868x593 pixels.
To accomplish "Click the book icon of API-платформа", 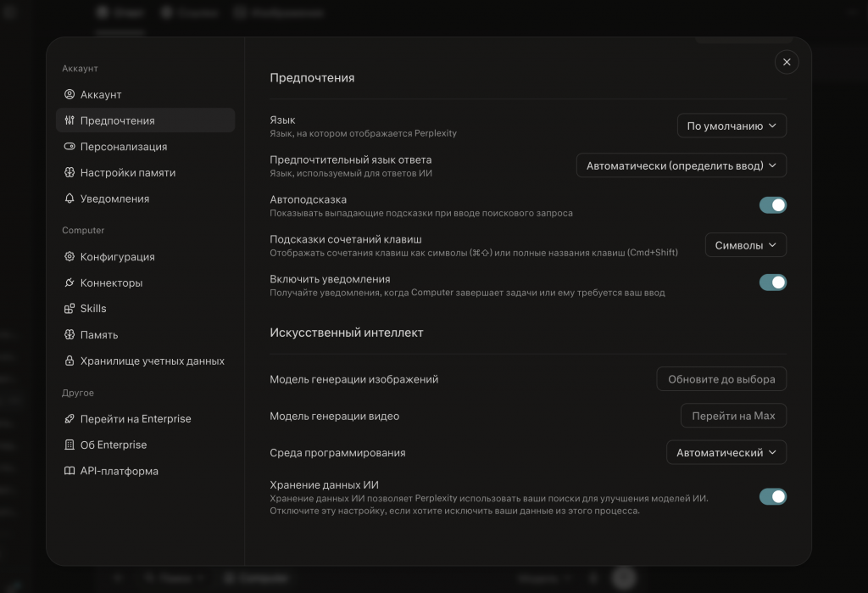I will coord(70,471).
